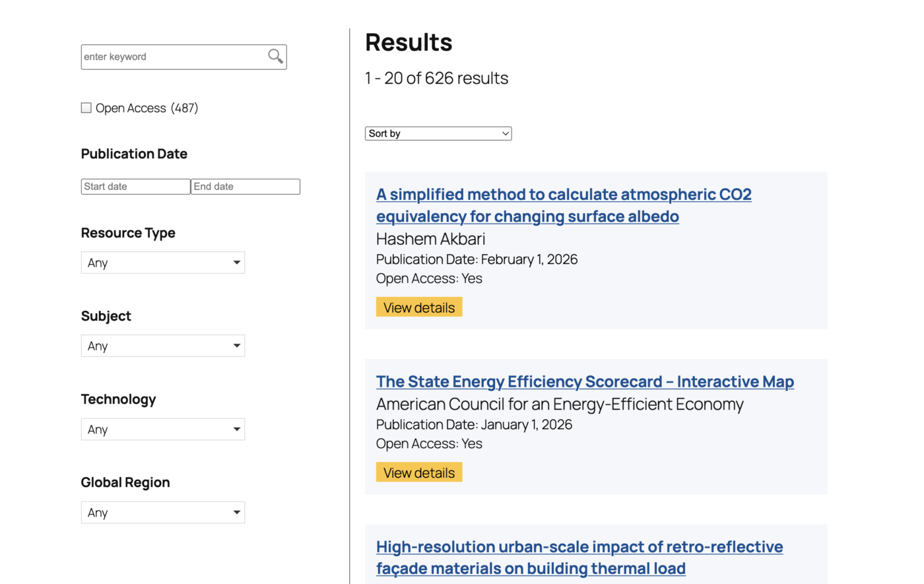Select the End date field
This screenshot has width=924, height=584.
(x=246, y=187)
